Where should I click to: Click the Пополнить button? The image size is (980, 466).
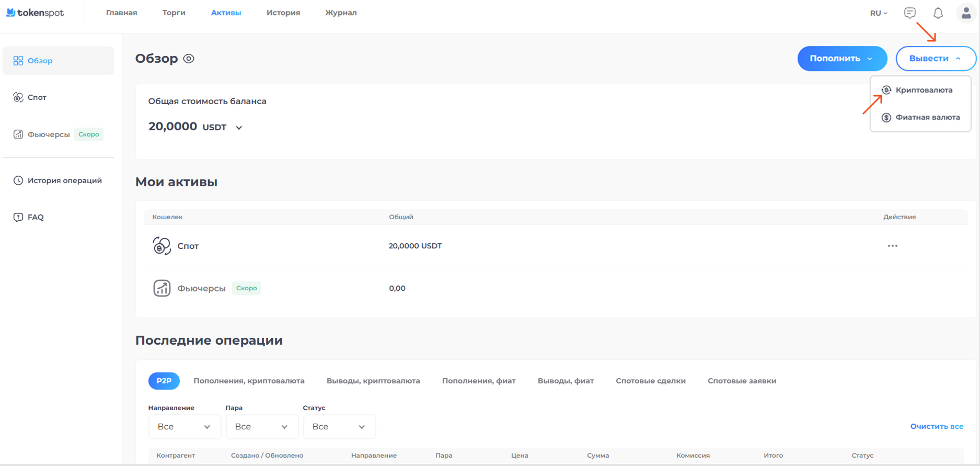pos(841,59)
